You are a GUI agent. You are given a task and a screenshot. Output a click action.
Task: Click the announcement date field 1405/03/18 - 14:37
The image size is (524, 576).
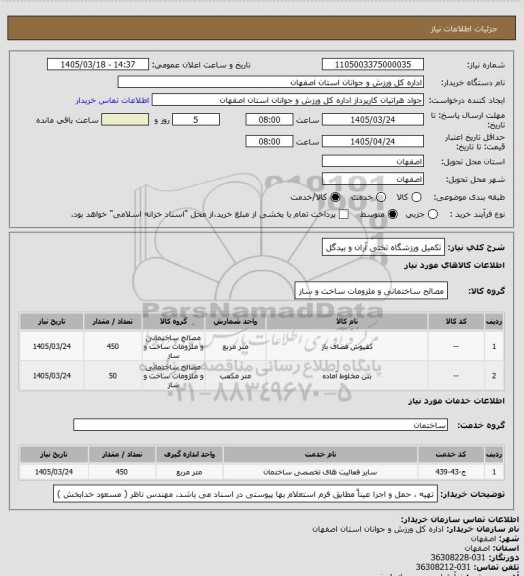click(98, 64)
